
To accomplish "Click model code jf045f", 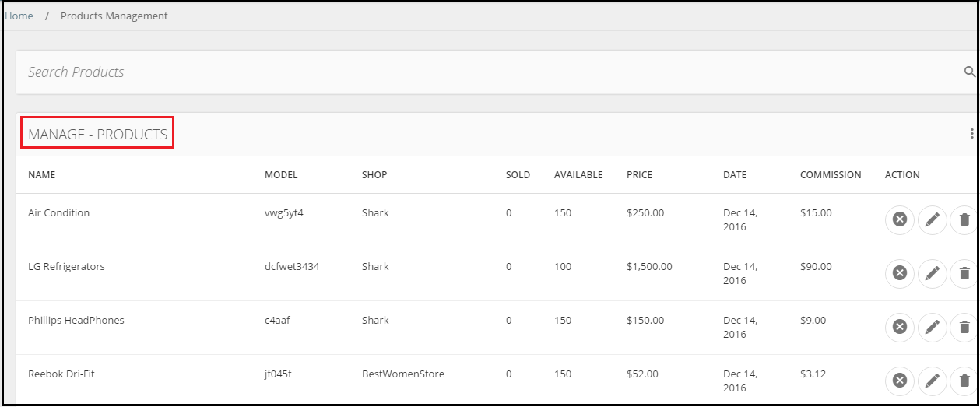I will pos(278,374).
